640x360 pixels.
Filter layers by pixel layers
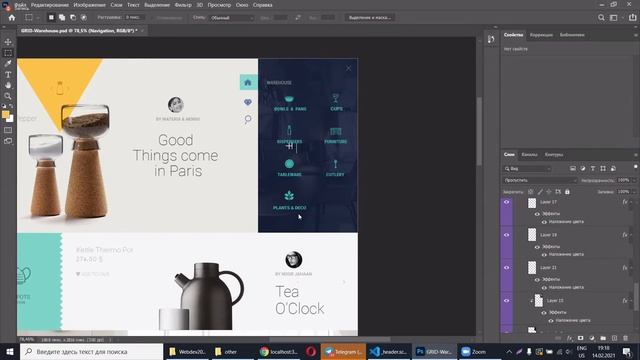pos(573,169)
